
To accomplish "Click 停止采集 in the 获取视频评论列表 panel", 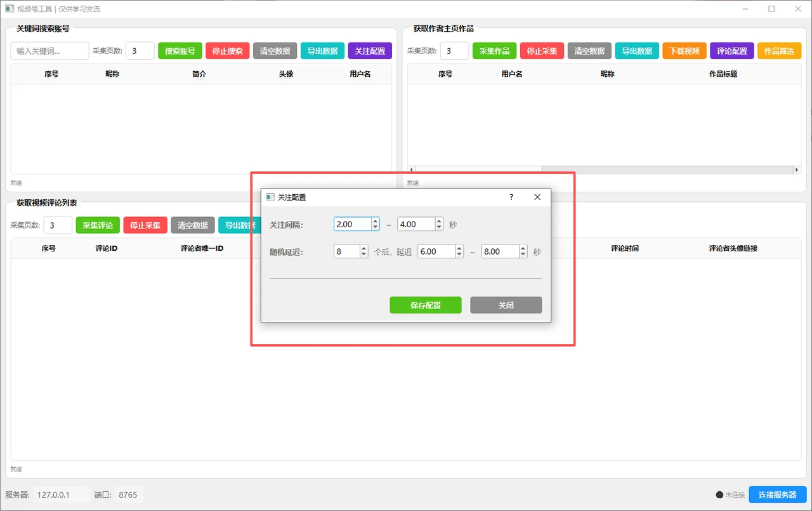I will 146,225.
